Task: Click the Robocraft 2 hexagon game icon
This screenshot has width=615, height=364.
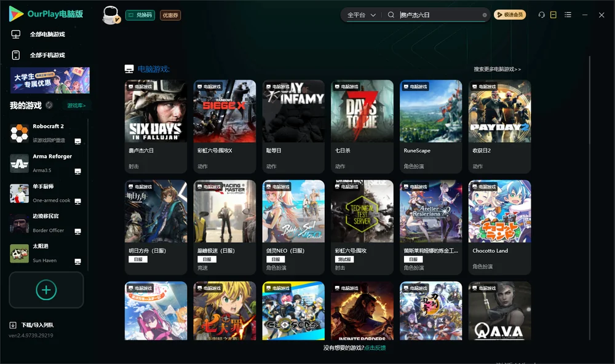Action: click(x=19, y=133)
